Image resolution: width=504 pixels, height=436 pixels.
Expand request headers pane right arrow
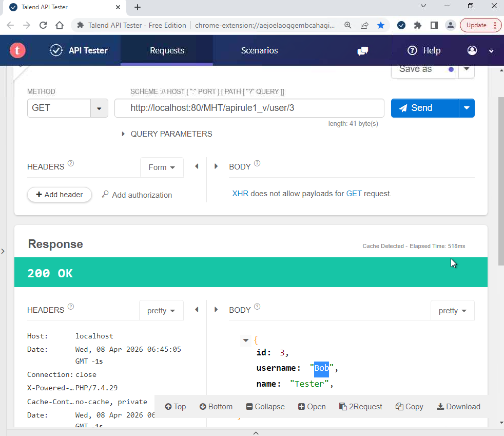tap(216, 166)
